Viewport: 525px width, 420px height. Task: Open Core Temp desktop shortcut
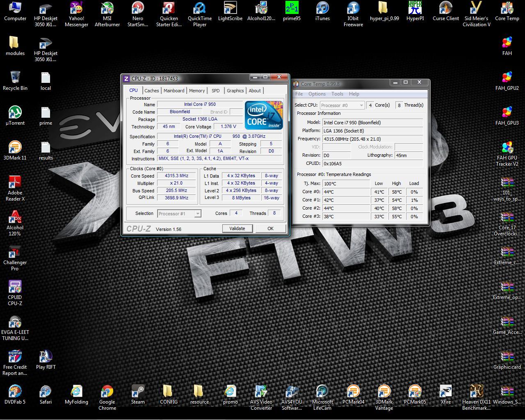point(507,11)
